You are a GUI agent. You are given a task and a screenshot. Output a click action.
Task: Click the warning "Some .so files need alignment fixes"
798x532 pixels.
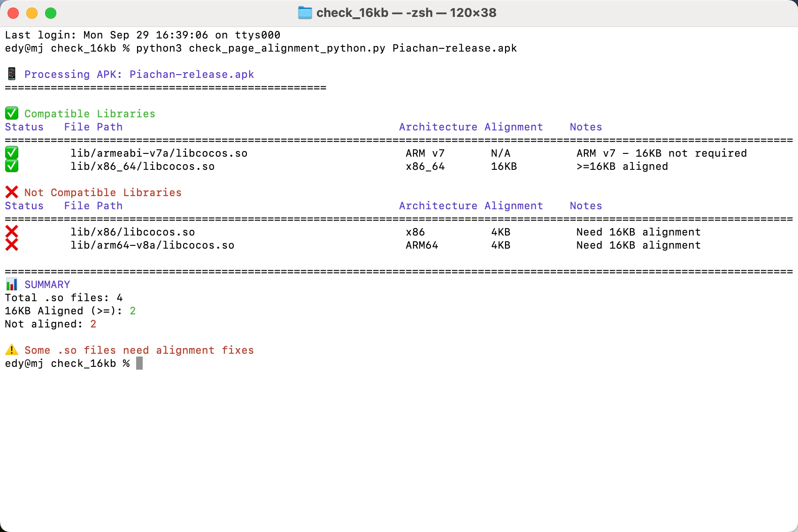[139, 350]
